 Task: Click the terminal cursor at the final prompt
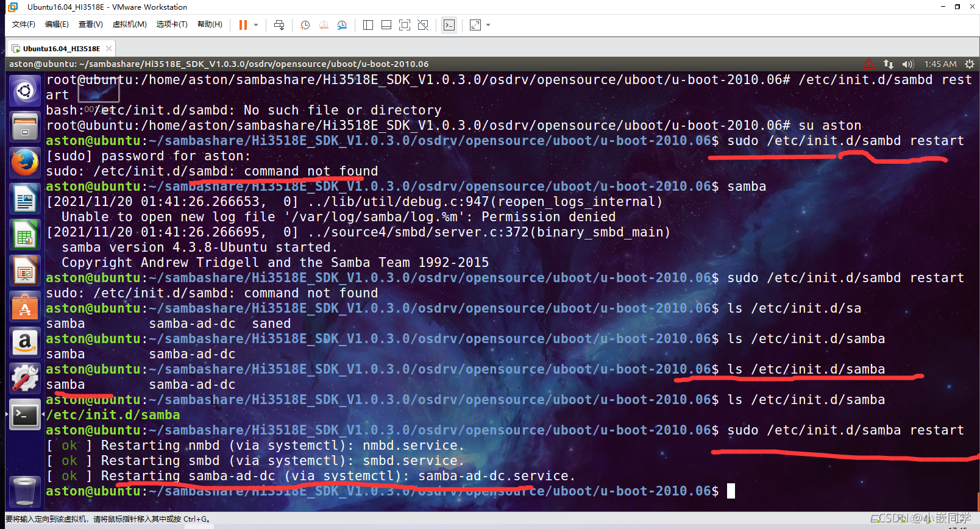(x=731, y=491)
